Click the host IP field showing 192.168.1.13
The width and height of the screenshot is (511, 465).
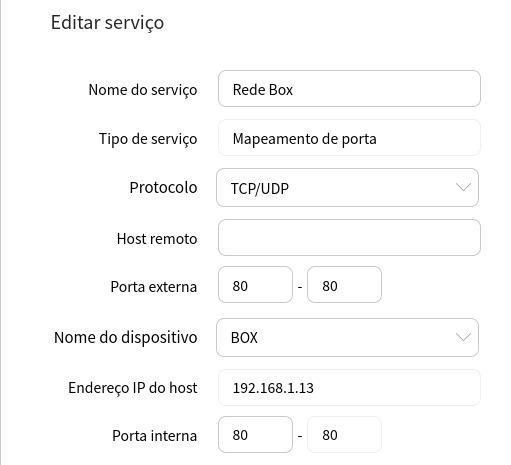coord(349,387)
